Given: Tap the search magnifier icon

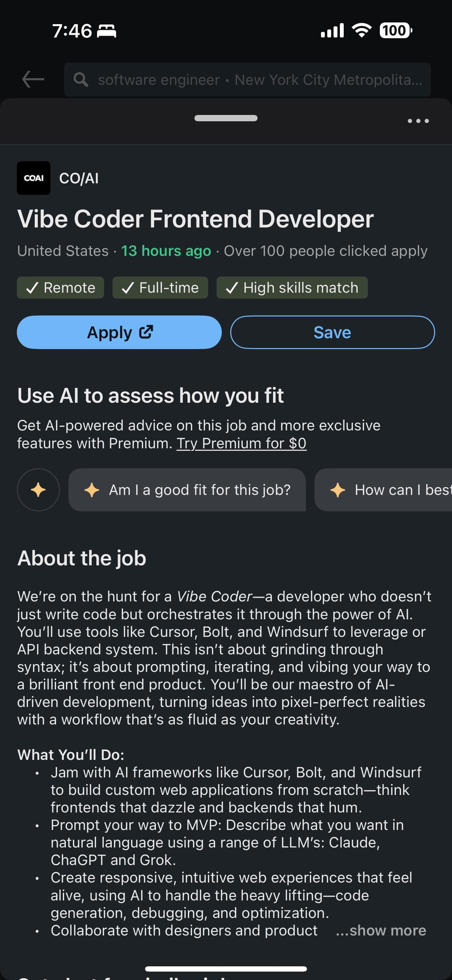Looking at the screenshot, I should point(81,80).
